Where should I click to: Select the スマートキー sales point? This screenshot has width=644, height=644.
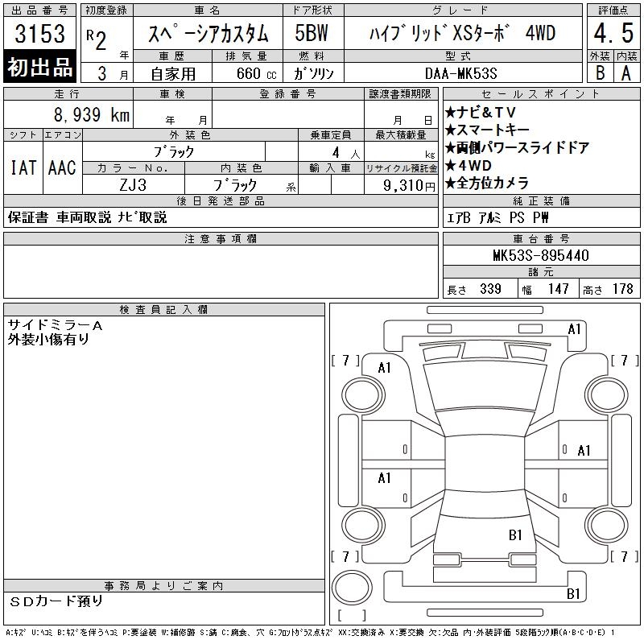(491, 130)
